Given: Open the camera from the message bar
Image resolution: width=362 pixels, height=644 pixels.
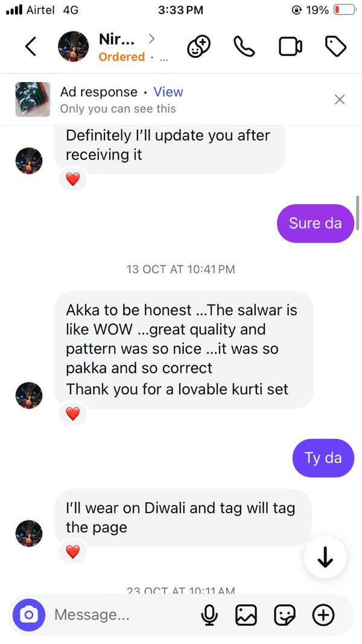Looking at the screenshot, I should [x=29, y=615].
